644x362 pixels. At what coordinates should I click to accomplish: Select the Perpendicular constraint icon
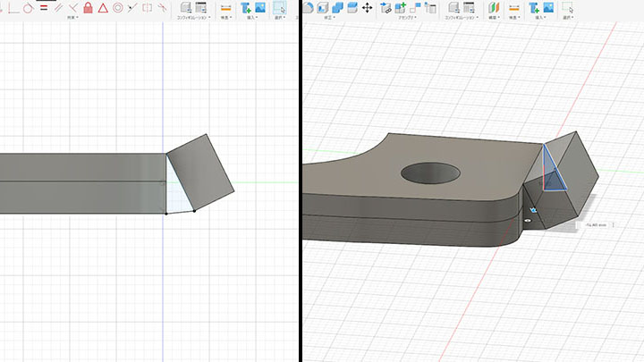click(x=73, y=7)
